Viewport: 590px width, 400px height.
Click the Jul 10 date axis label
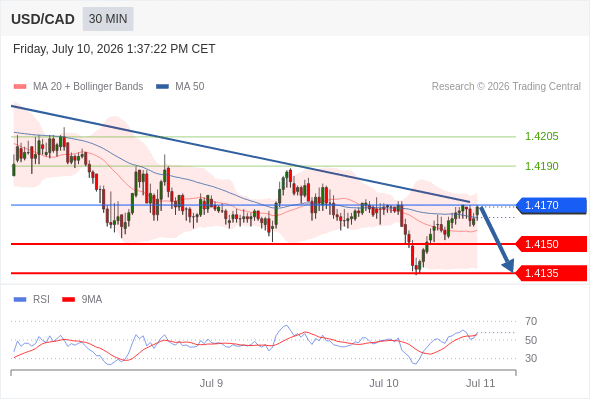point(383,383)
